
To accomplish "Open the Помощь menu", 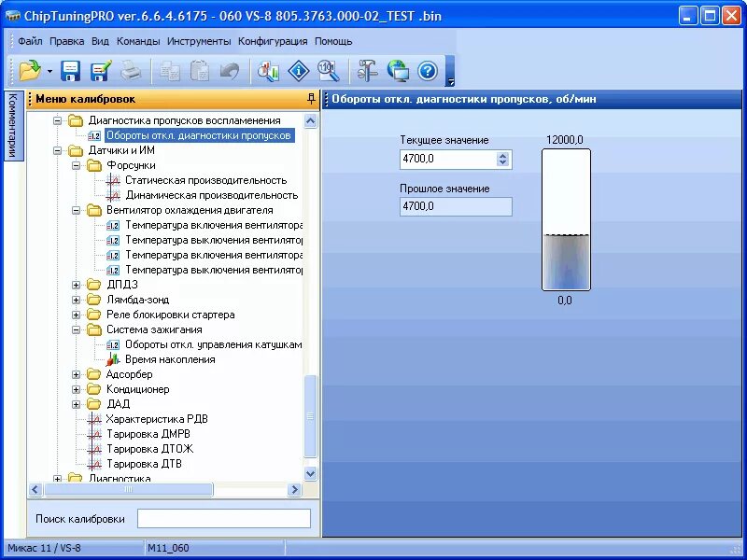I will (x=333, y=41).
